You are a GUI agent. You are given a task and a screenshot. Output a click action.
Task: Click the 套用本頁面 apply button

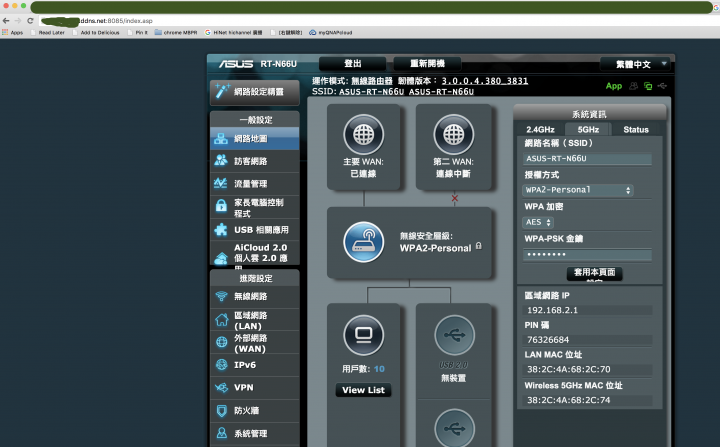click(x=595, y=272)
